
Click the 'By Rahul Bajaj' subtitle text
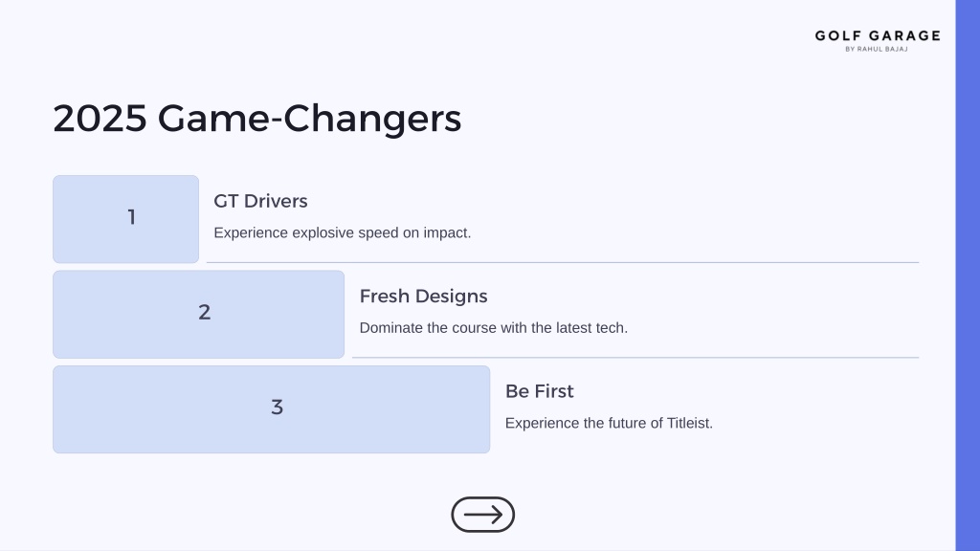pyautogui.click(x=877, y=50)
